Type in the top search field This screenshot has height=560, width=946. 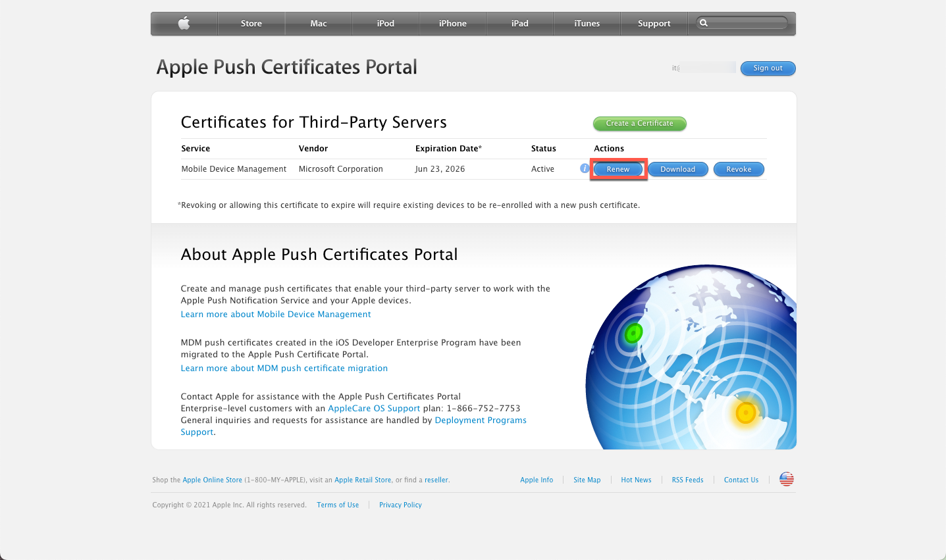tap(748, 23)
